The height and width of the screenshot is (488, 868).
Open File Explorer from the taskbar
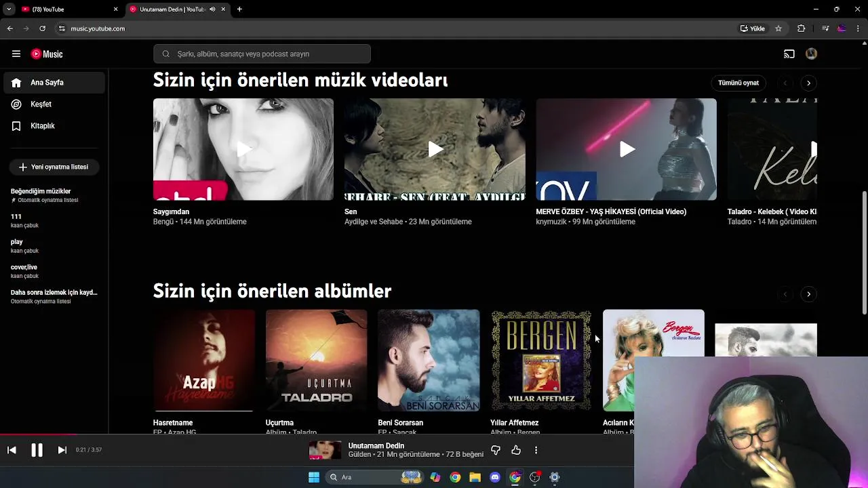[x=475, y=477]
